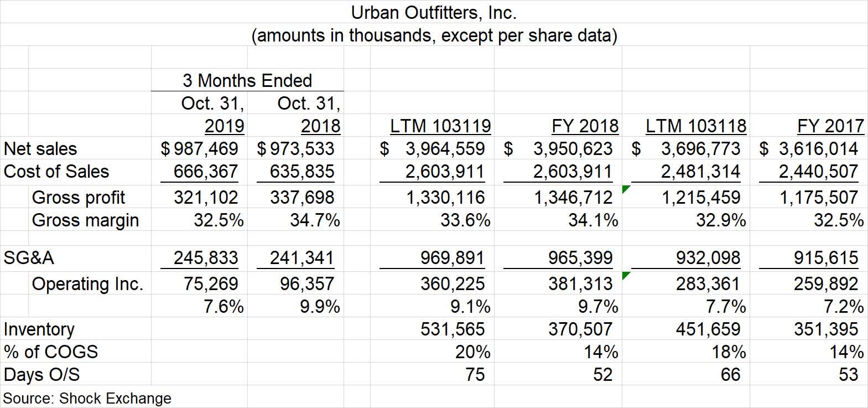Click SG&A value 245,833
This screenshot has height=408, width=868.
click(x=206, y=258)
